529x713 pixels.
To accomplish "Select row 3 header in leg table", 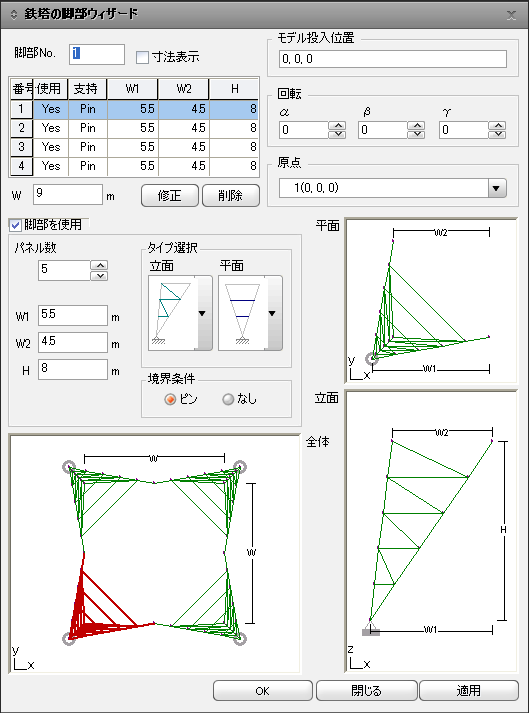I will (x=21, y=147).
